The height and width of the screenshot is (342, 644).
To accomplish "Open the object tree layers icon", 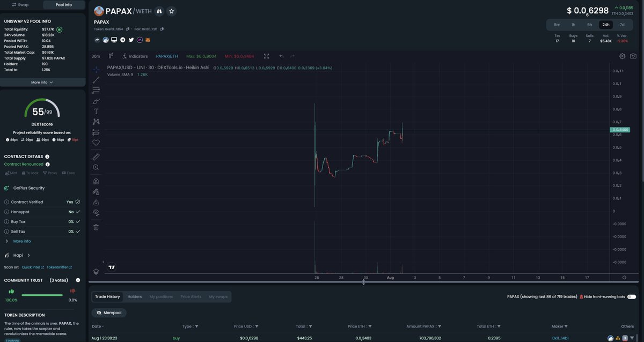I will click(96, 272).
